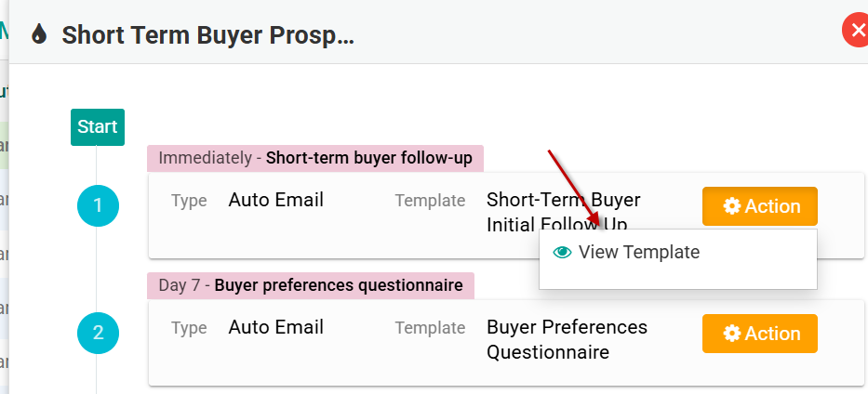Click the Type label in step 1
The width and height of the screenshot is (868, 394).
click(189, 201)
